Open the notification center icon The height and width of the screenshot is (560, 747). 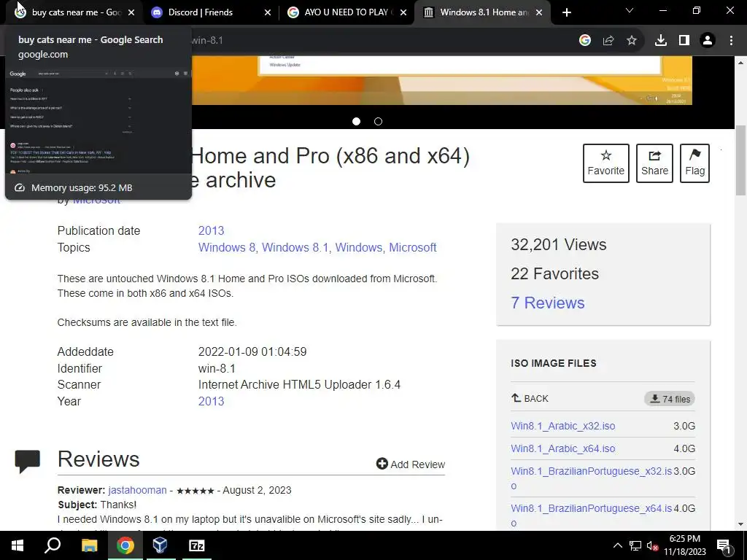(x=724, y=545)
